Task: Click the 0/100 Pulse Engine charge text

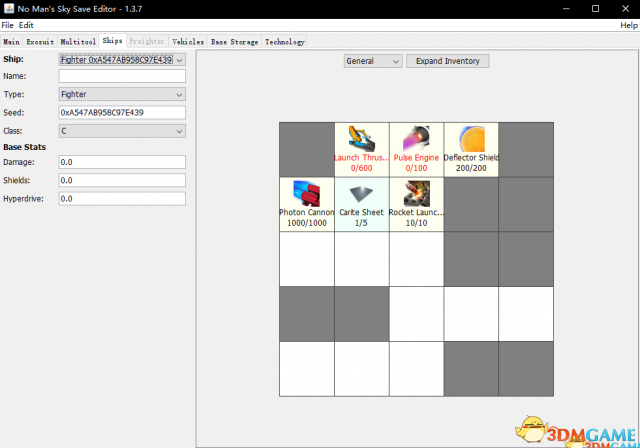Action: (416, 168)
